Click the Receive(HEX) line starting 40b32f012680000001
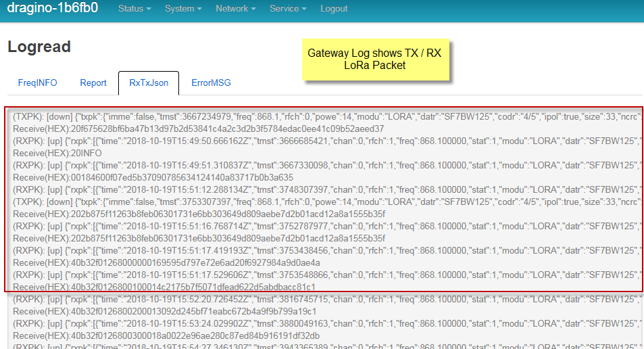Viewport: 644px width, 349px height. pos(166,263)
